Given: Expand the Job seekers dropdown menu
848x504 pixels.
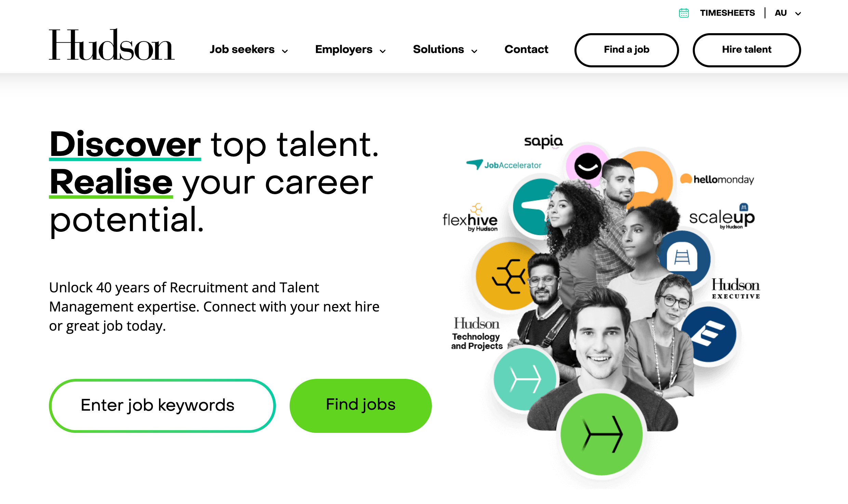Looking at the screenshot, I should point(249,50).
